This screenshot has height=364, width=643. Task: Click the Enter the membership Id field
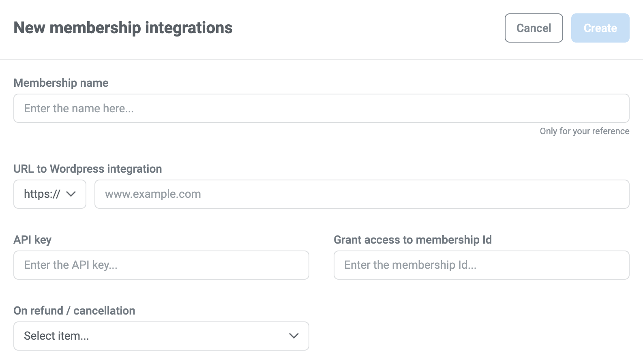tap(481, 265)
